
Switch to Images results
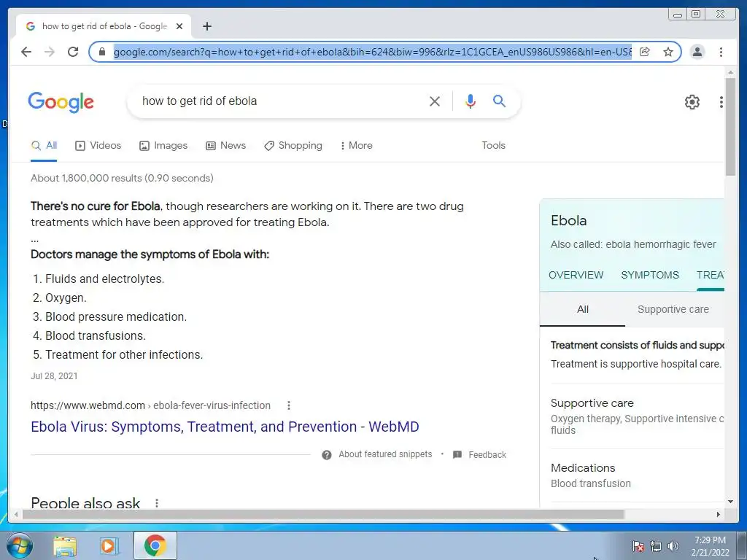click(x=163, y=146)
